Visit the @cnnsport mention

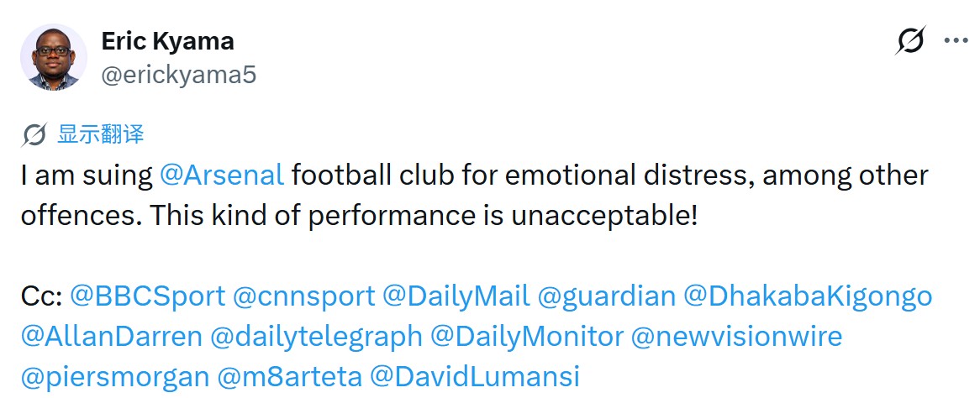point(304,296)
